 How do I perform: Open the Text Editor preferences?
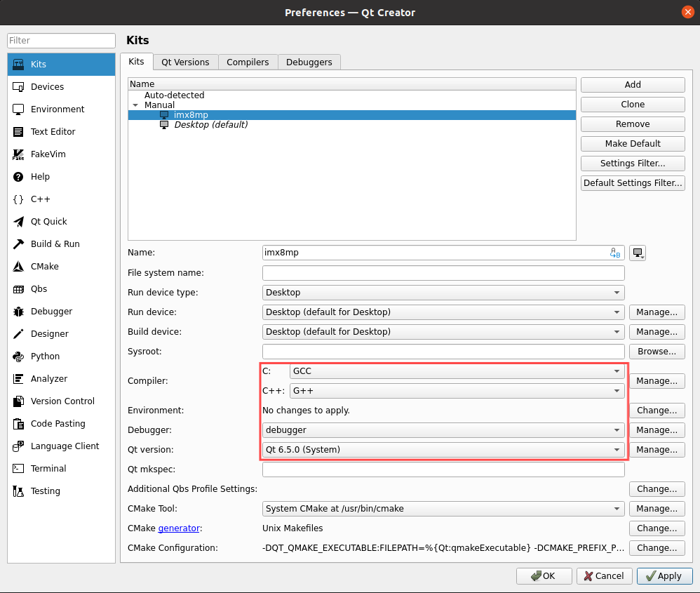click(61, 132)
